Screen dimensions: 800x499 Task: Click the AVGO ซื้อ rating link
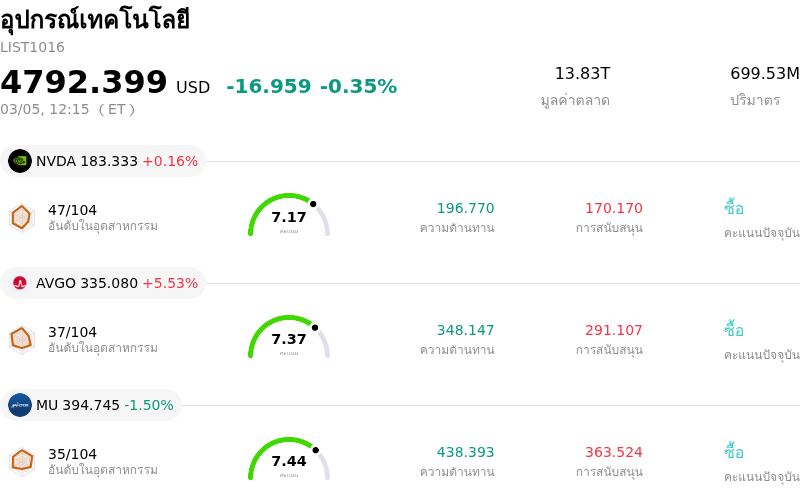(734, 330)
